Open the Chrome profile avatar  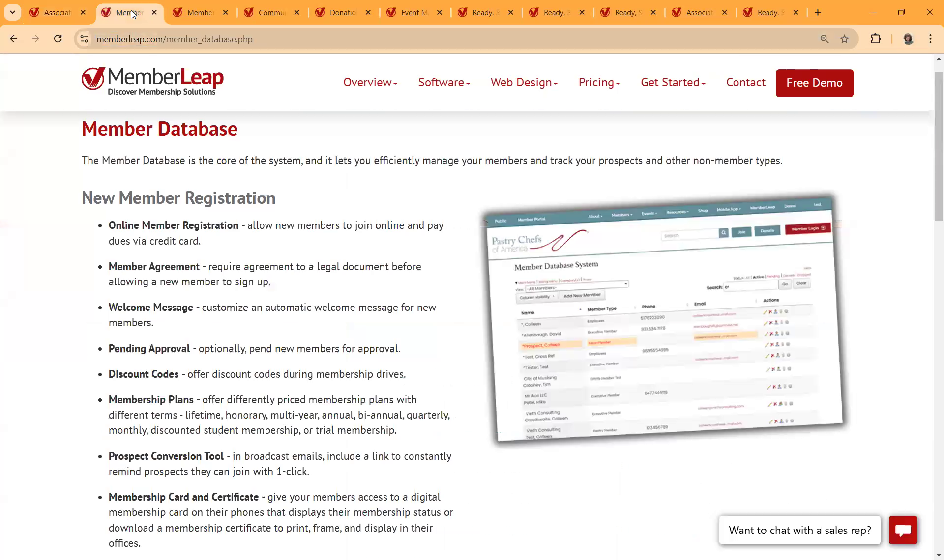pos(908,39)
